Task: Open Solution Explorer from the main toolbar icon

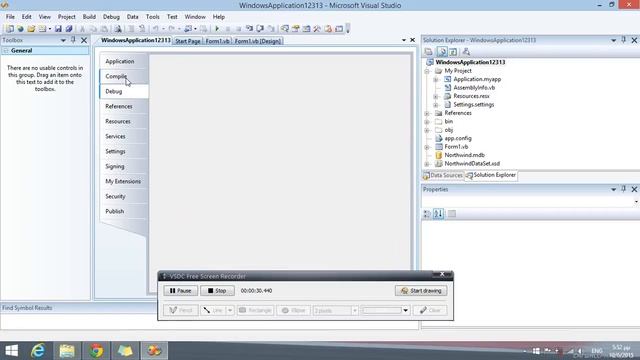Action: pyautogui.click(x=285, y=29)
